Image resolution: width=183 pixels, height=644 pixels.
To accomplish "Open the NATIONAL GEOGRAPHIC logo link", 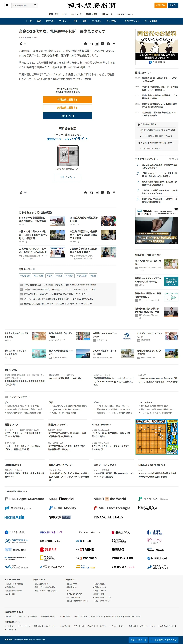I will (48, 558).
